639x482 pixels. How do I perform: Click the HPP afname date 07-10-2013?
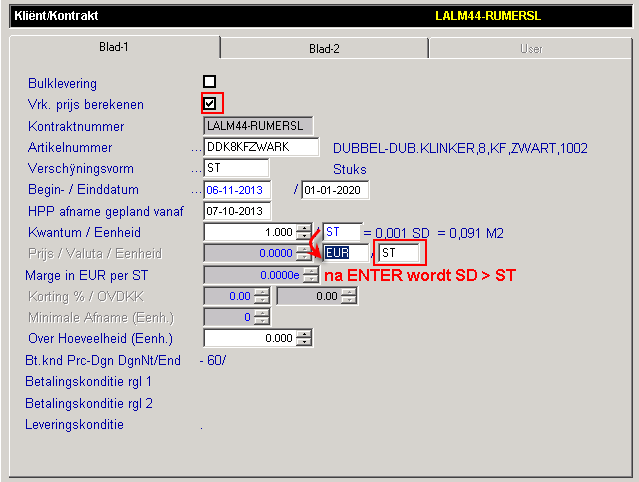[x=237, y=211]
